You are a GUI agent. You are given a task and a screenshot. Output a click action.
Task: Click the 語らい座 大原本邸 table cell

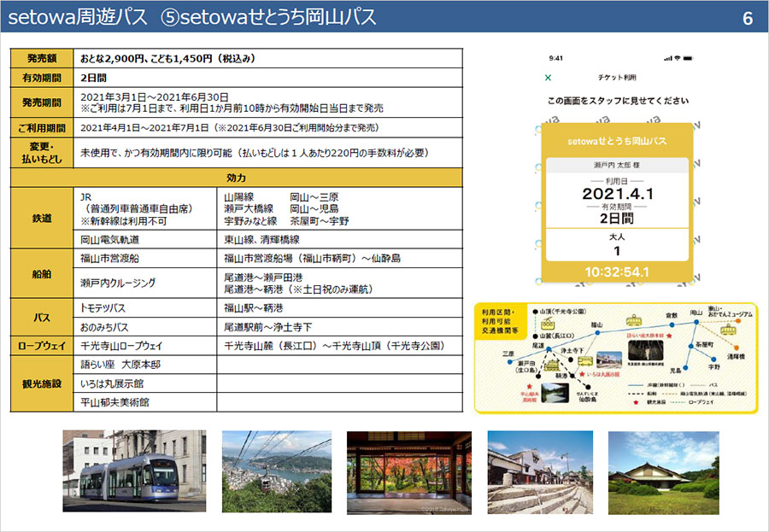coord(144,365)
